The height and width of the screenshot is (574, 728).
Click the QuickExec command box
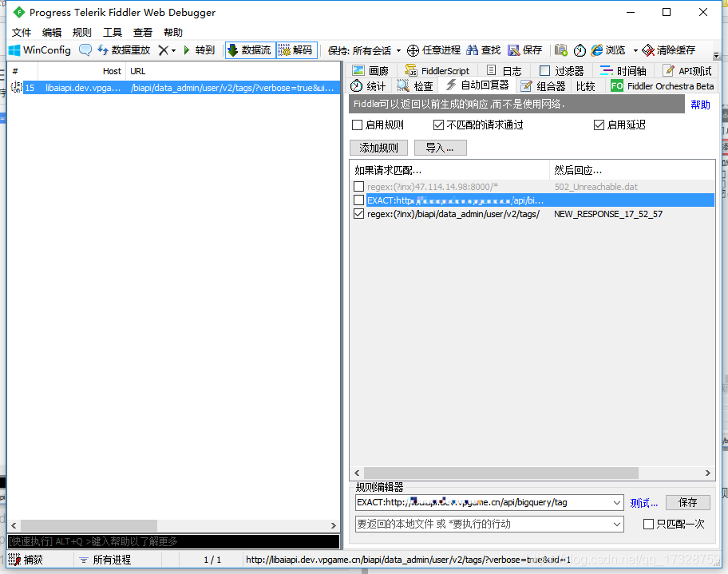[x=174, y=541]
